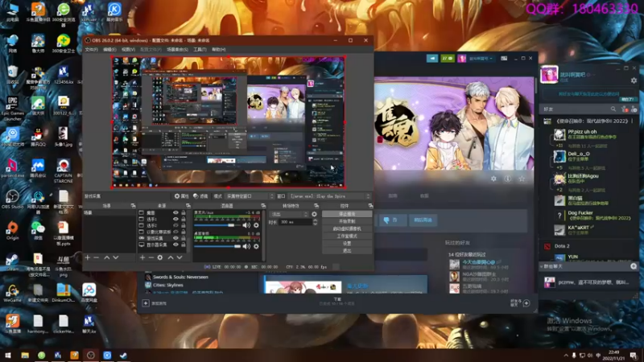This screenshot has width=644, height=362.
Task: Toggle the lock on the first source row
Action: coord(184,213)
